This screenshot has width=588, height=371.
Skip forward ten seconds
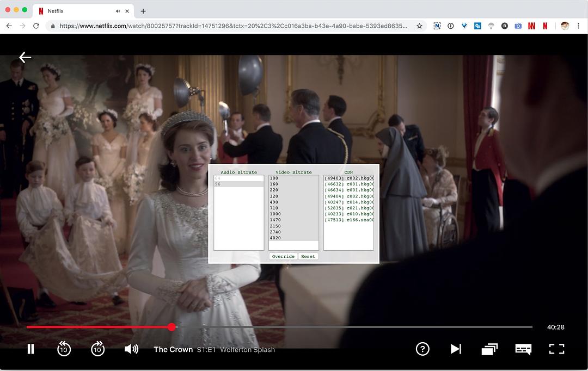pos(97,349)
